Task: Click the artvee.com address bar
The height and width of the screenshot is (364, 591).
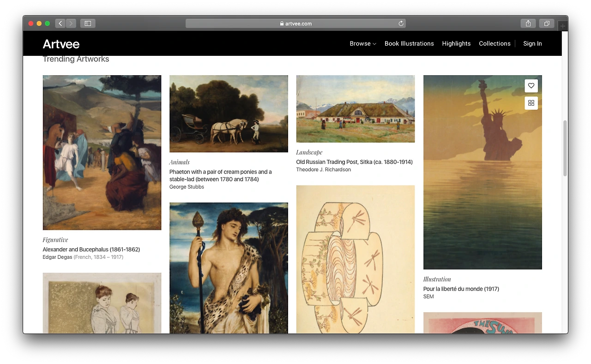Action: coord(295,24)
